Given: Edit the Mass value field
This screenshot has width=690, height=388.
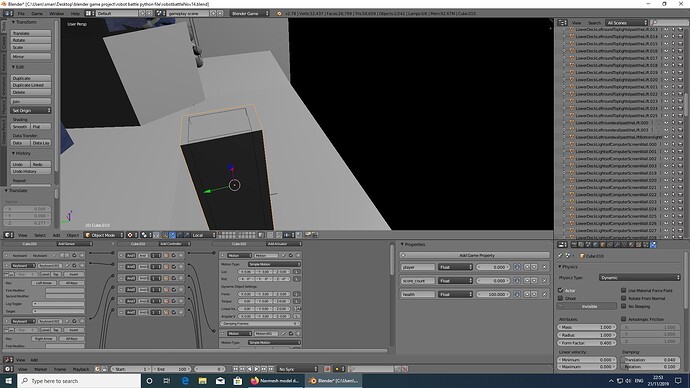Looking at the screenshot, I should coord(587,327).
